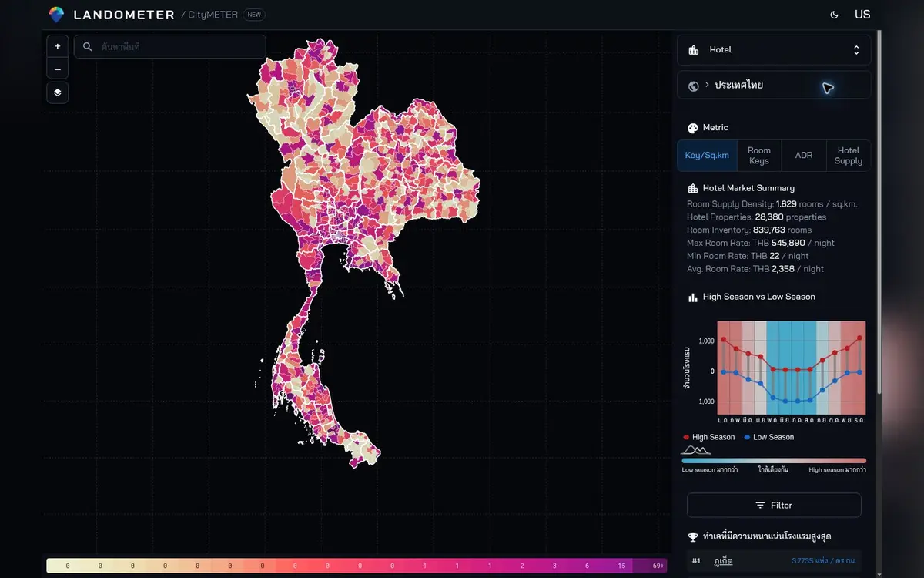Toggle Low Season legend series
Image resolution: width=924 pixels, height=578 pixels.
[x=769, y=437]
